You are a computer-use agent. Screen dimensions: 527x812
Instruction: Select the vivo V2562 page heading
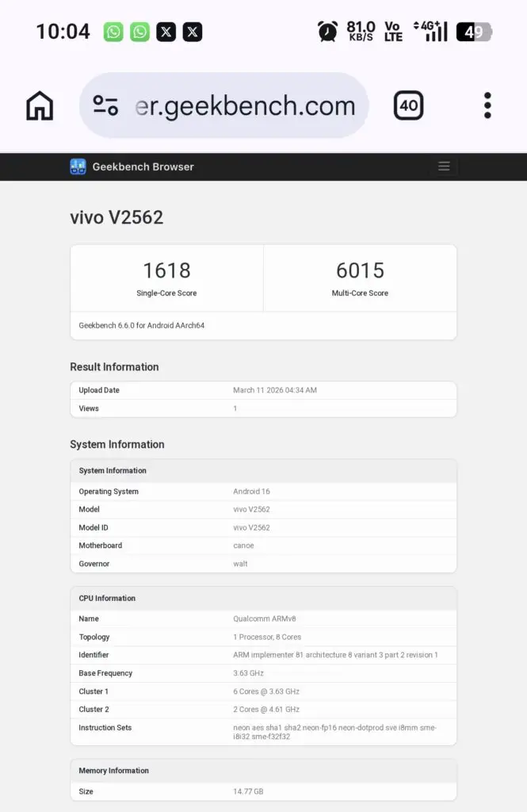pyautogui.click(x=116, y=217)
